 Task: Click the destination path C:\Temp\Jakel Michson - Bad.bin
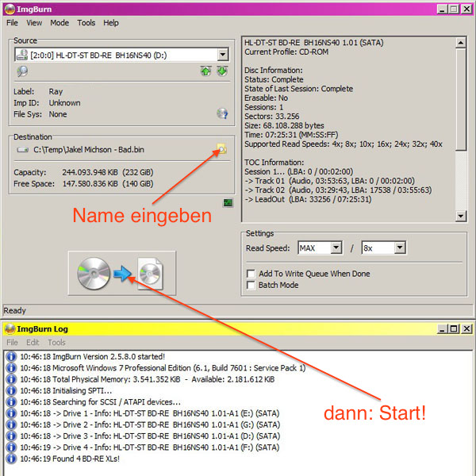pyautogui.click(x=89, y=150)
